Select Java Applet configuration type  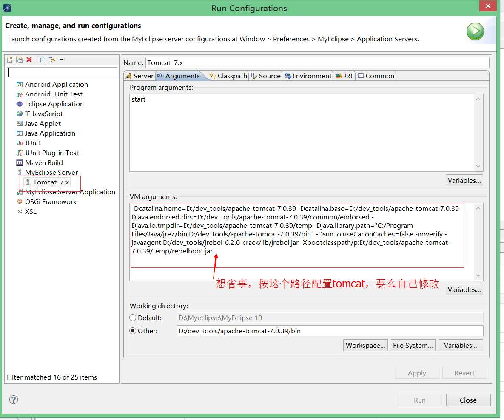pyautogui.click(x=43, y=124)
